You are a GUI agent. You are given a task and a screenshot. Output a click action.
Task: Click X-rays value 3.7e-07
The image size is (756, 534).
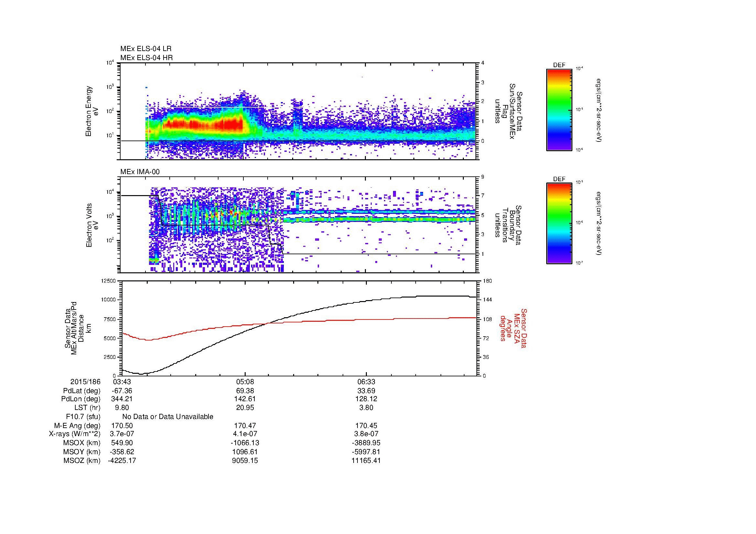pyautogui.click(x=122, y=434)
